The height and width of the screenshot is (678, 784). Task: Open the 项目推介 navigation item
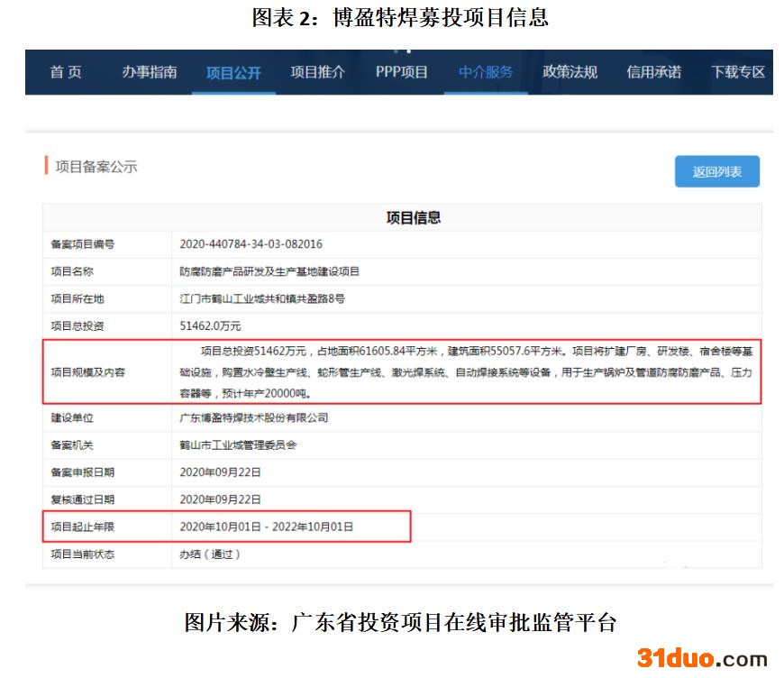[x=317, y=72]
